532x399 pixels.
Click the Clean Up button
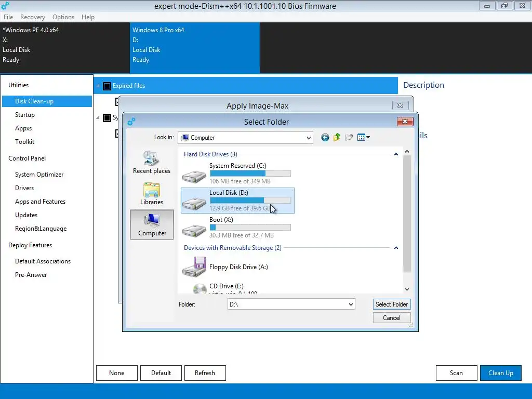(x=501, y=373)
